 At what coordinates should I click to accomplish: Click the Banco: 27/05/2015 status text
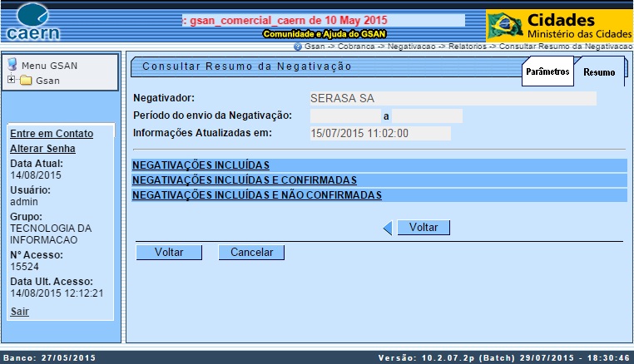click(x=49, y=358)
